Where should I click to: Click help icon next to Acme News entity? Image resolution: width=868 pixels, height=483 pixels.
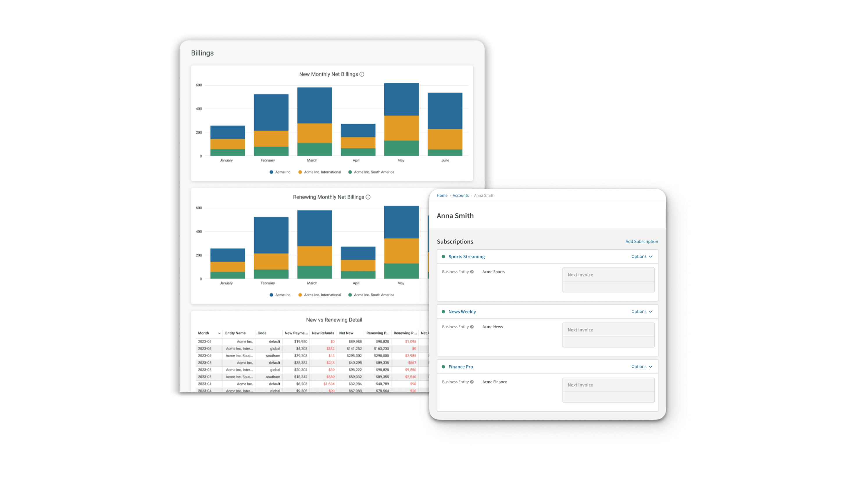[x=472, y=327]
